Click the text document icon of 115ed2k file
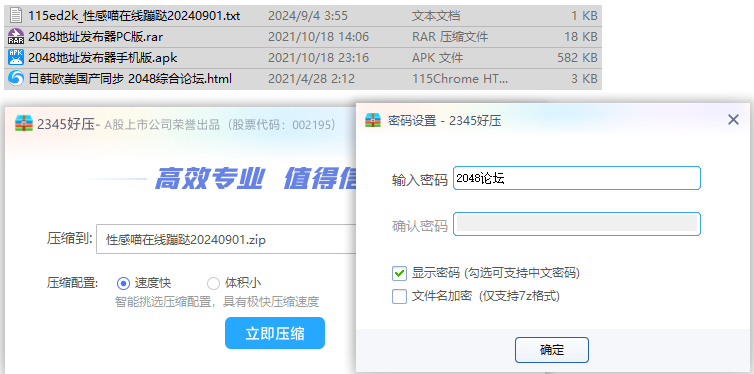 point(16,16)
